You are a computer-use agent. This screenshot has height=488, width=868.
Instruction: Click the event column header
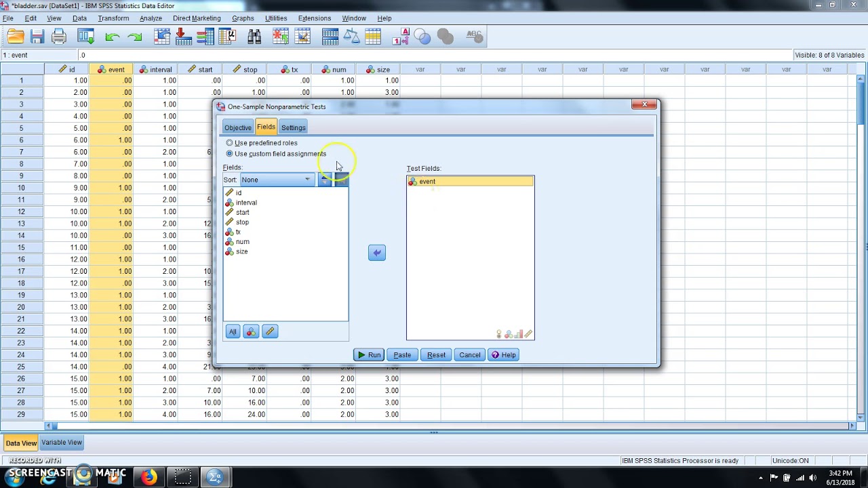tap(111, 69)
